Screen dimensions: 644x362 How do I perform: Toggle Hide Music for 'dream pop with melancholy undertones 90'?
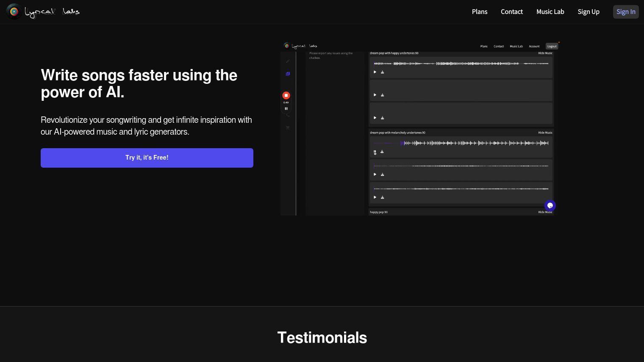pos(545,133)
